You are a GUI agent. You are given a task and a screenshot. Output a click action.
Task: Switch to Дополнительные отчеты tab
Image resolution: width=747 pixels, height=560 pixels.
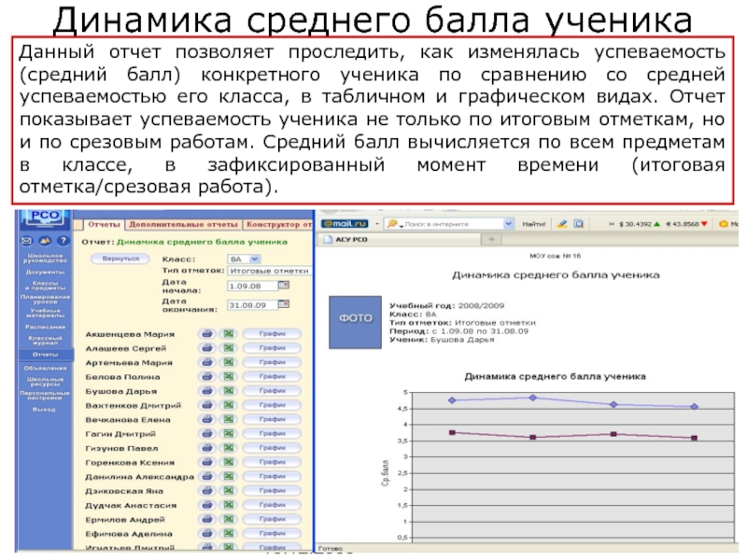point(183,224)
